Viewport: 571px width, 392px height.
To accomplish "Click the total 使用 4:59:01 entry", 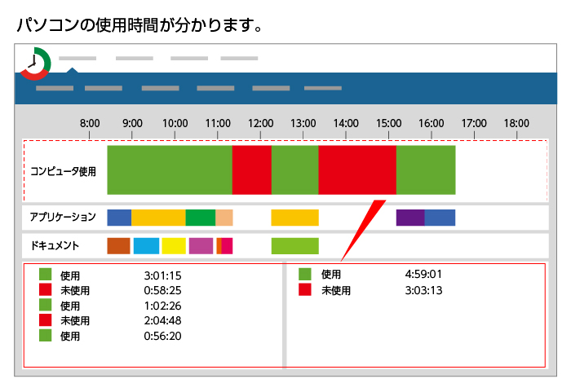I will click(370, 274).
